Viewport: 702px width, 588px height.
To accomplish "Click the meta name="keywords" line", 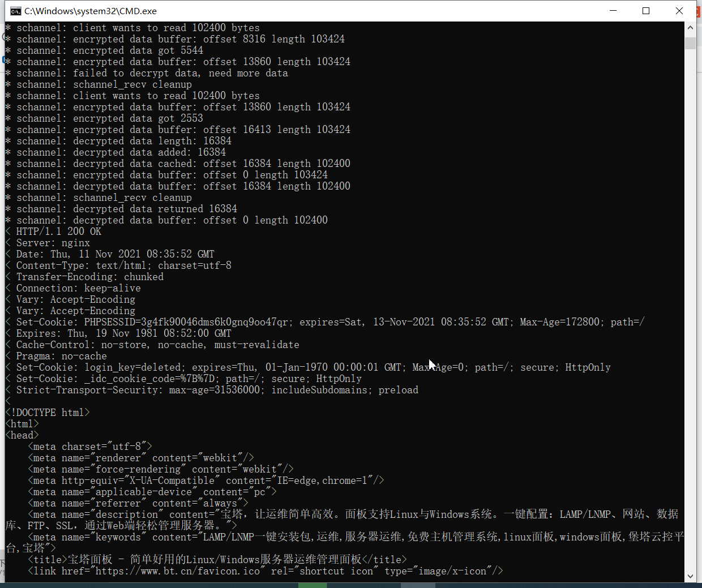I will [345, 543].
